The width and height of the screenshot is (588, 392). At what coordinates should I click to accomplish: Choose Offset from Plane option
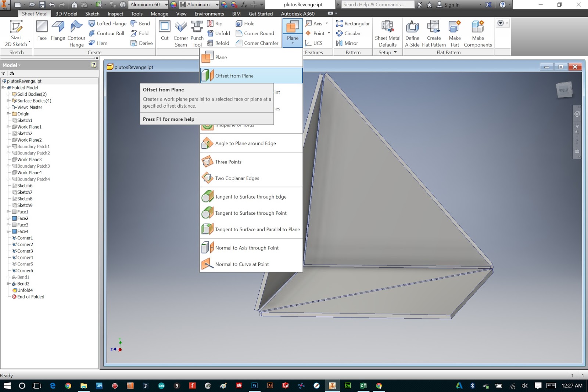tap(234, 76)
